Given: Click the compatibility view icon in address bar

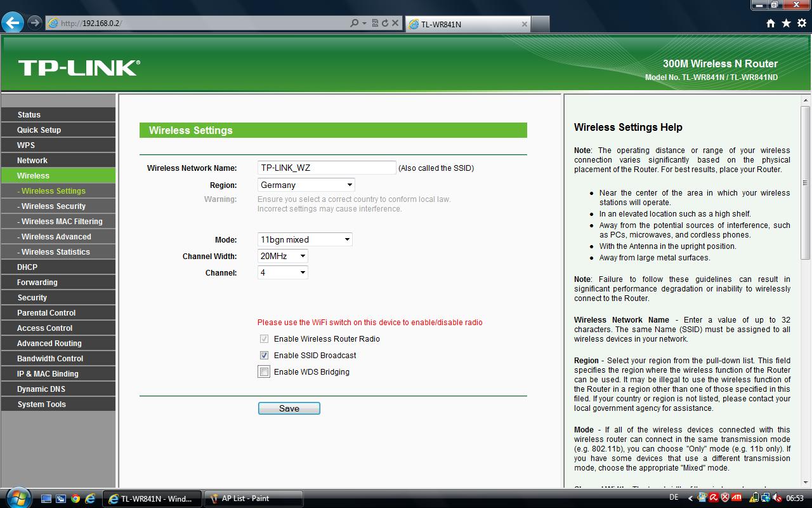Looking at the screenshot, I should 375,23.
